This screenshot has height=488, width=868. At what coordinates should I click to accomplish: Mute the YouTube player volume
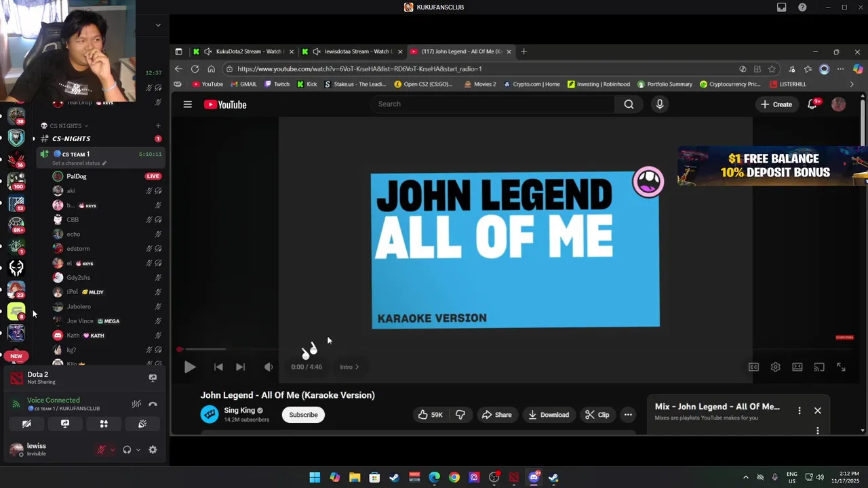pyautogui.click(x=269, y=367)
